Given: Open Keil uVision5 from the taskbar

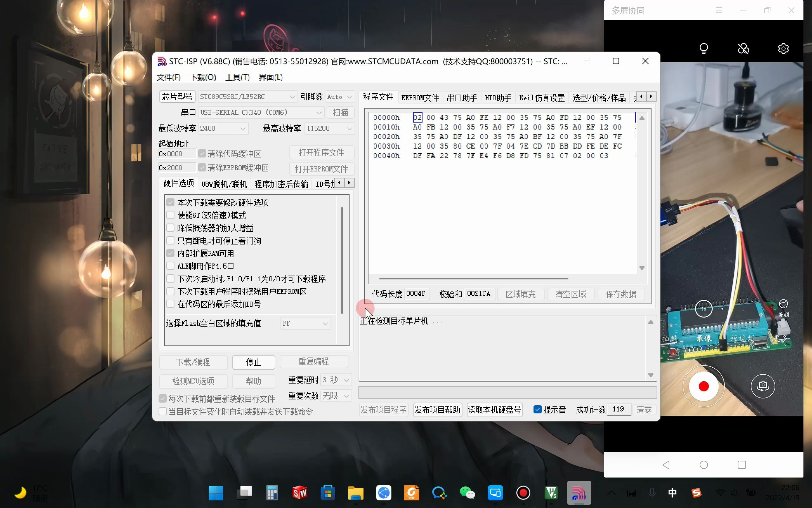Looking at the screenshot, I should click(551, 493).
